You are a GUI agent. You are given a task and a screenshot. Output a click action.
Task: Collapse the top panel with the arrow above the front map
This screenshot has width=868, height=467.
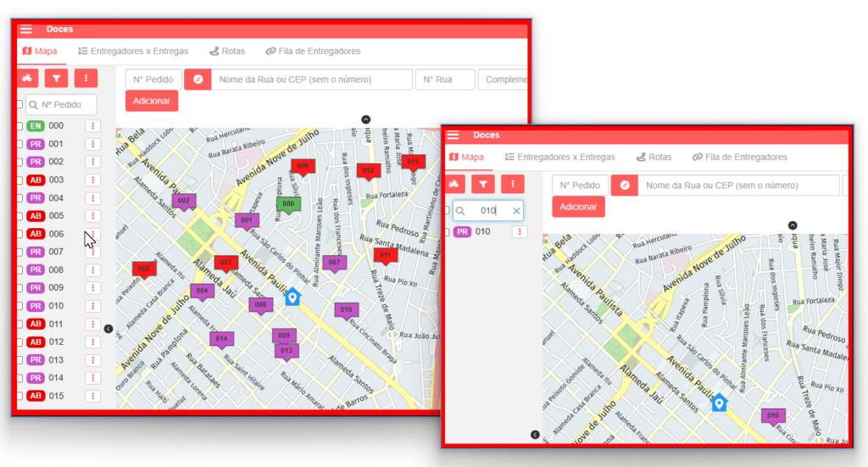click(x=793, y=225)
